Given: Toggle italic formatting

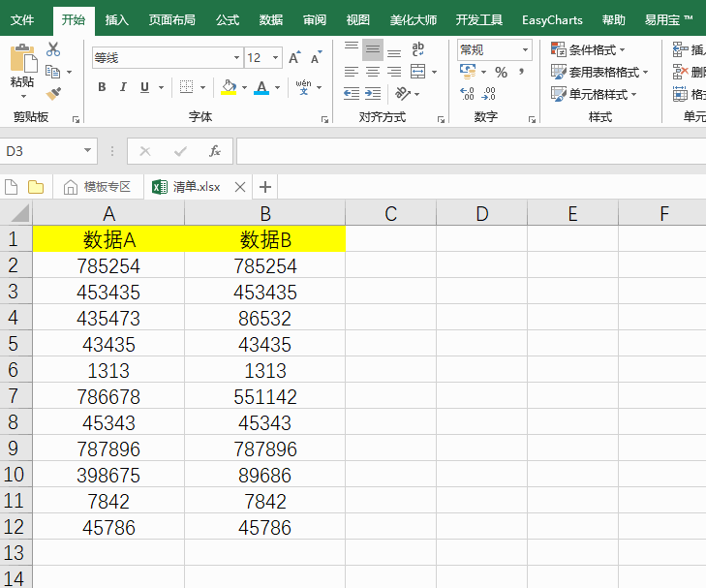Looking at the screenshot, I should click(x=123, y=87).
